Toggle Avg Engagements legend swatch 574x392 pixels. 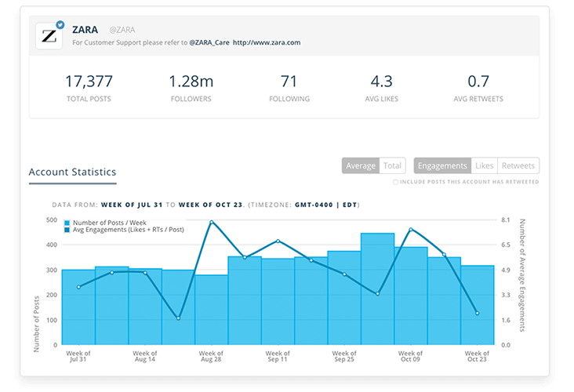(67, 230)
